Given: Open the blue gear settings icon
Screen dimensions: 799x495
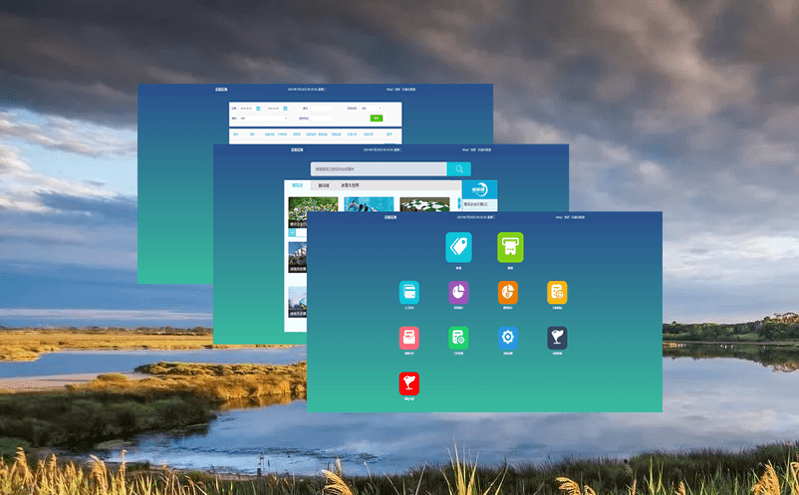Looking at the screenshot, I should (x=508, y=338).
